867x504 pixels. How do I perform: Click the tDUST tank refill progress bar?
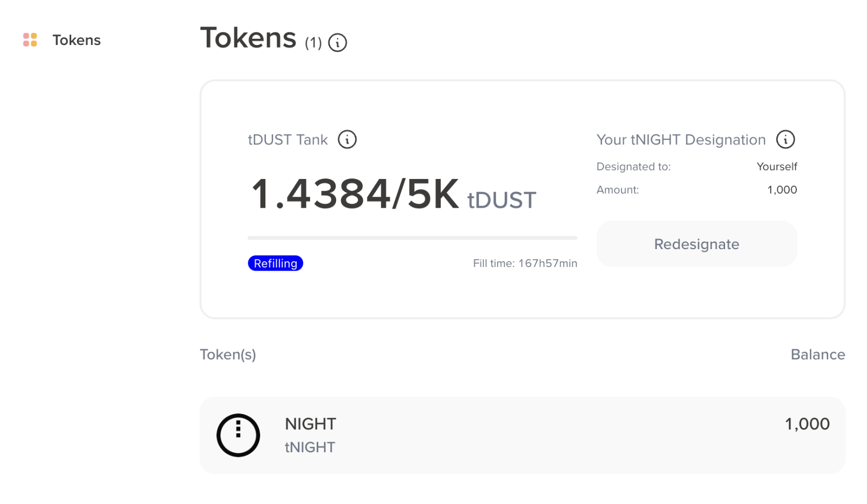point(412,237)
